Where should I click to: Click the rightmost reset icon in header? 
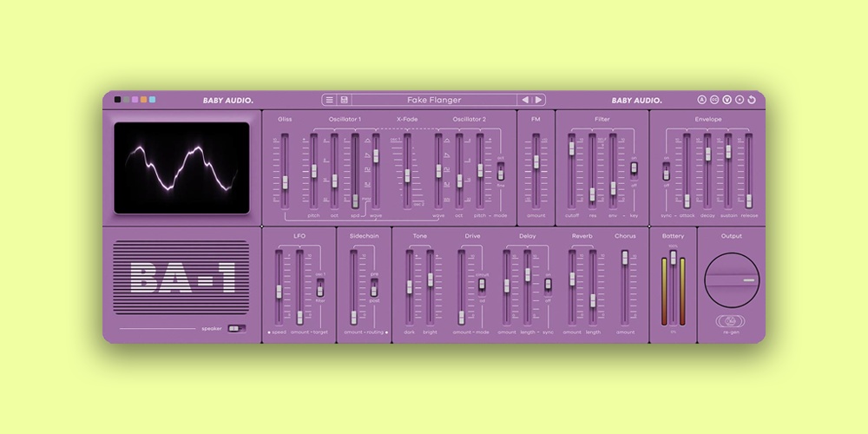pyautogui.click(x=752, y=100)
